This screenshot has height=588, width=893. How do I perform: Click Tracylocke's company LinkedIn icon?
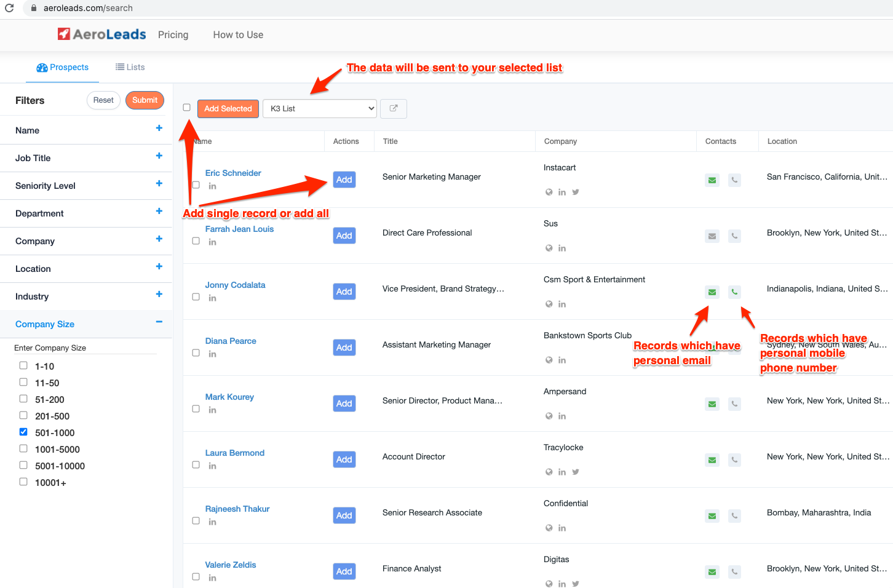pyautogui.click(x=562, y=472)
